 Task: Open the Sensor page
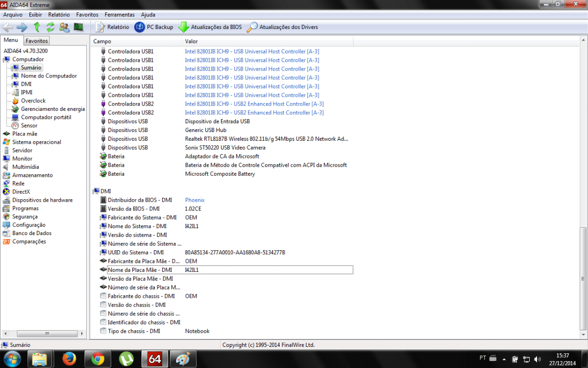point(29,126)
